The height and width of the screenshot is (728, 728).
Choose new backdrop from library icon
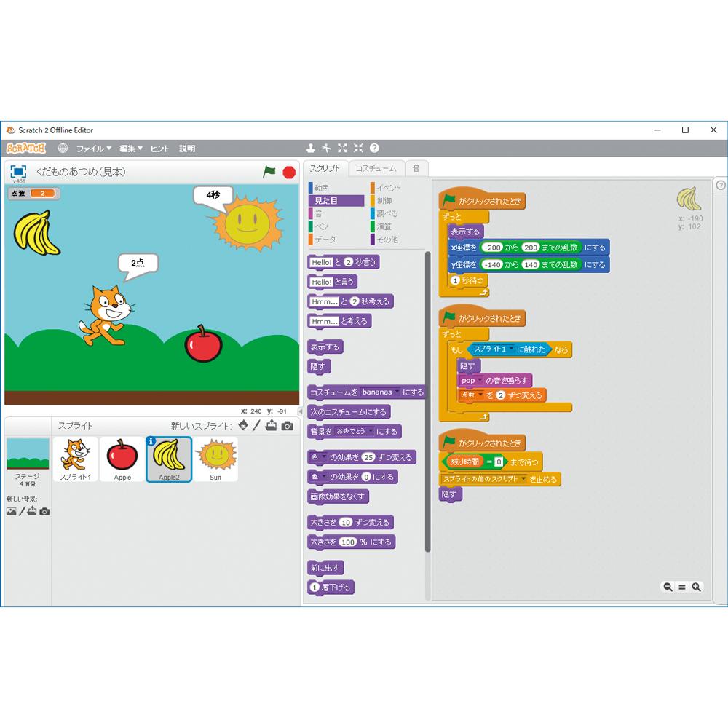(x=12, y=511)
